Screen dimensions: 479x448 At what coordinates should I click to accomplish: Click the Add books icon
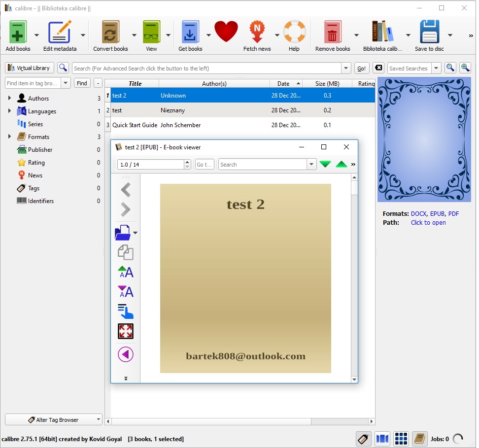pos(18,32)
